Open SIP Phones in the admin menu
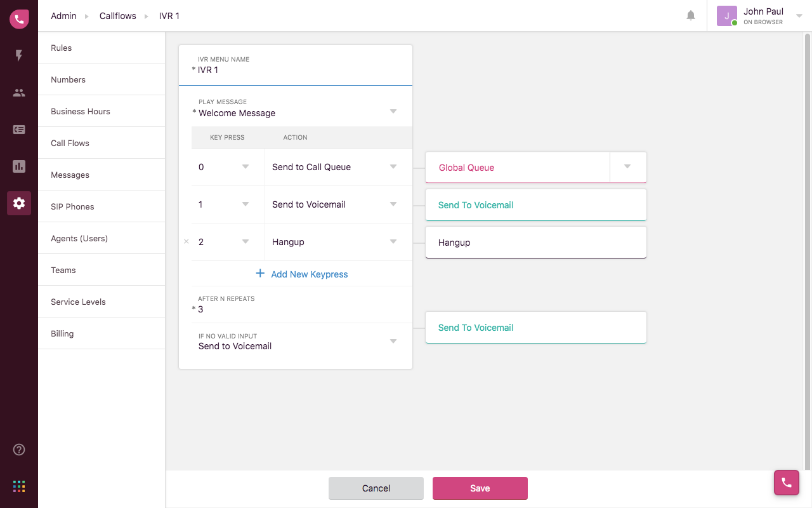The width and height of the screenshot is (812, 508). point(101,206)
